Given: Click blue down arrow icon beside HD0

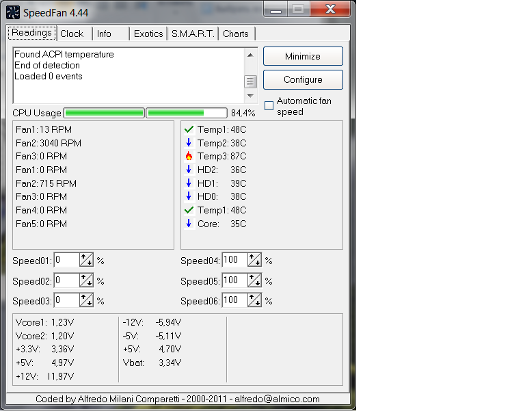Looking at the screenshot, I should 189,196.
